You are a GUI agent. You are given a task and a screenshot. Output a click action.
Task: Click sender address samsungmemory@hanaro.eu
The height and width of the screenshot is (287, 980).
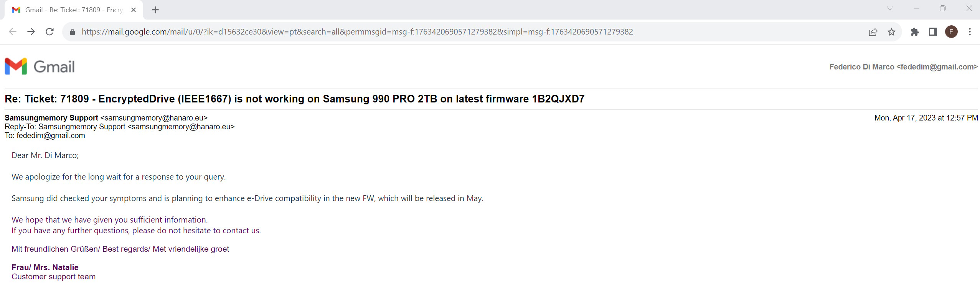(154, 118)
